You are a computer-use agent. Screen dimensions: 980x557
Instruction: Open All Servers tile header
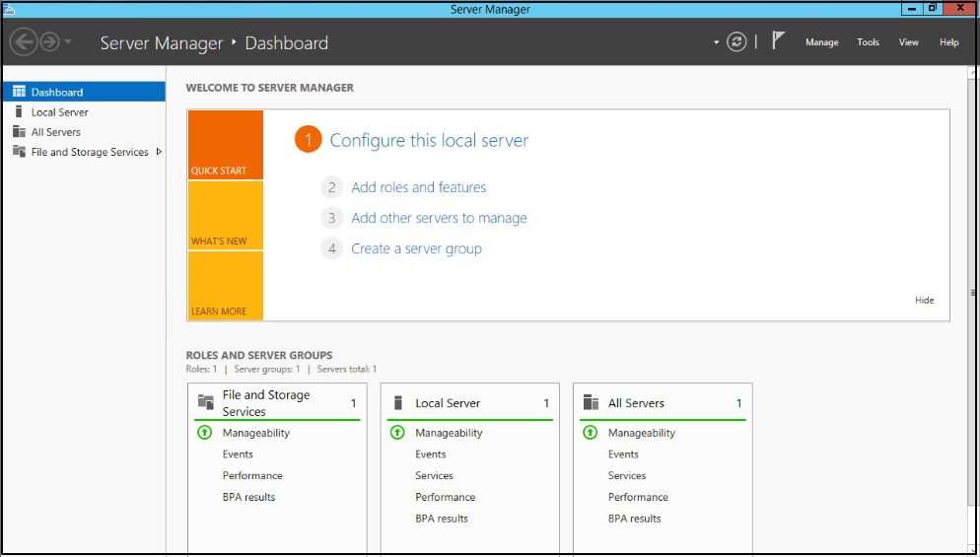pyautogui.click(x=663, y=402)
